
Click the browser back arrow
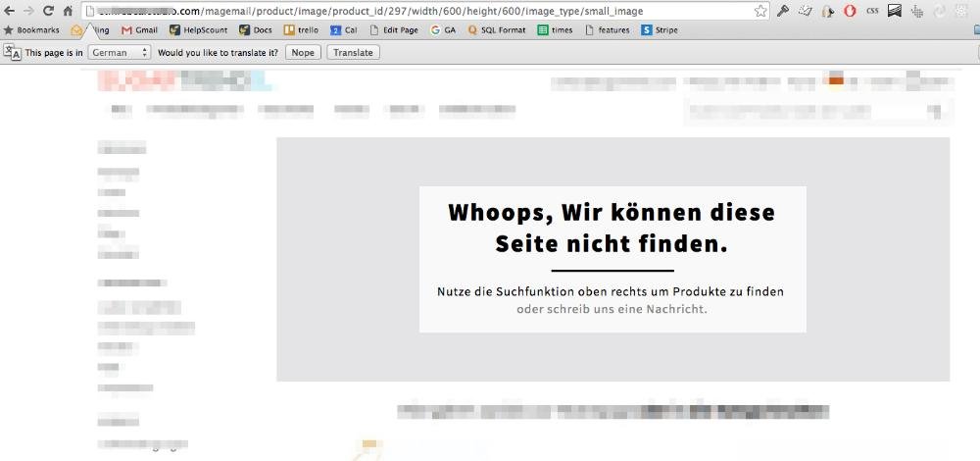(x=9, y=11)
